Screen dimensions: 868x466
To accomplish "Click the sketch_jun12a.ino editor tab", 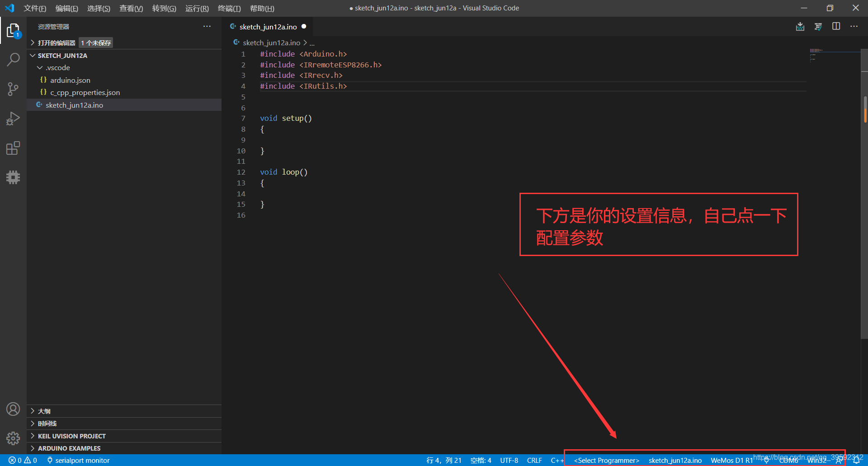I will (x=268, y=26).
